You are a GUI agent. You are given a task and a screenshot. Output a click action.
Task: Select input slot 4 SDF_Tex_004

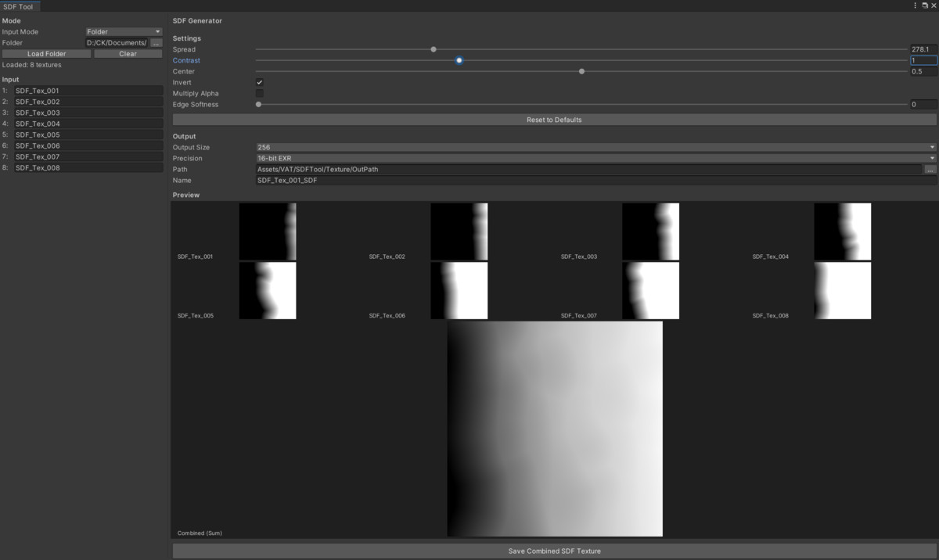pos(88,124)
